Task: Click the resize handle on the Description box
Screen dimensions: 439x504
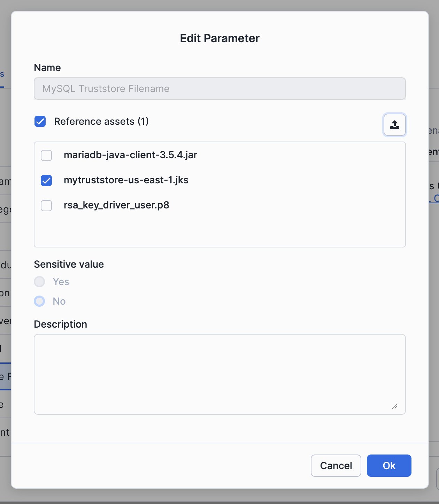Action: pos(395,407)
